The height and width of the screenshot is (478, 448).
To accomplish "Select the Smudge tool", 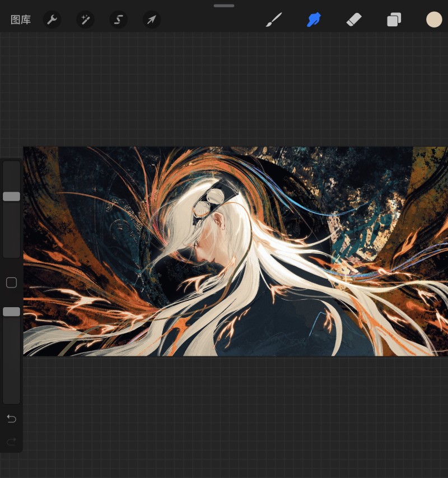I will [314, 20].
